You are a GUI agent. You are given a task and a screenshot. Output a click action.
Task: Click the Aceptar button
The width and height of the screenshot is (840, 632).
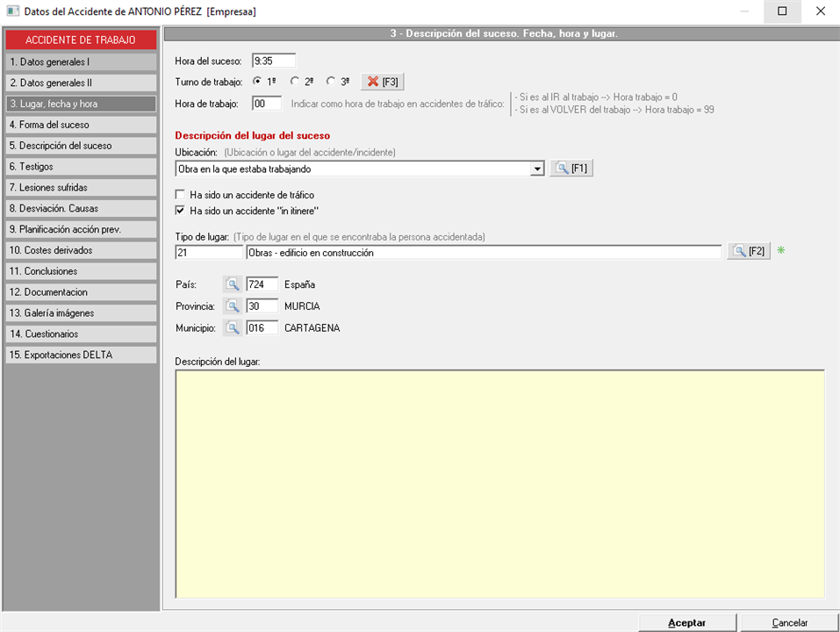(x=686, y=622)
